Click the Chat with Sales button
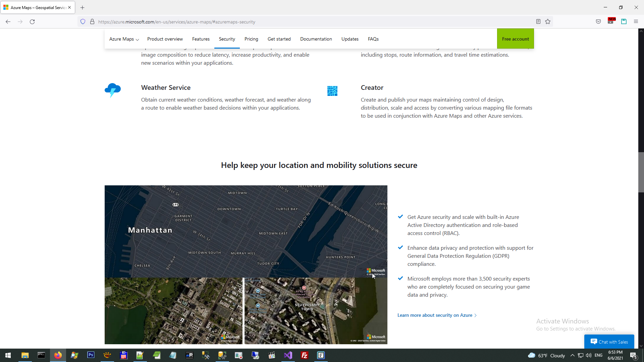Image resolution: width=644 pixels, height=362 pixels. click(609, 342)
